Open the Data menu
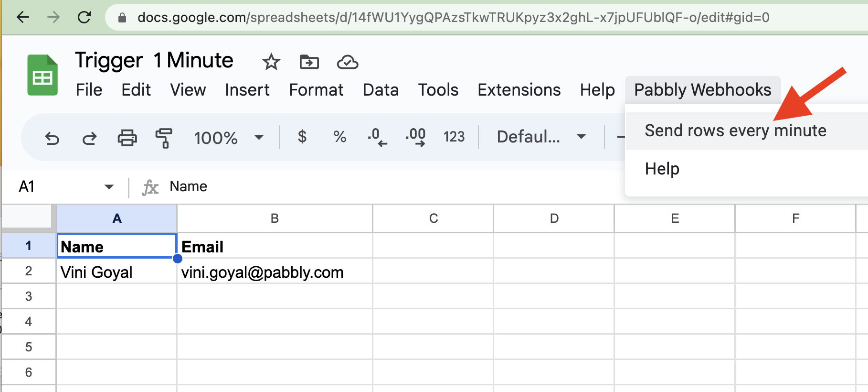Screen dimensions: 868x392 (381, 90)
